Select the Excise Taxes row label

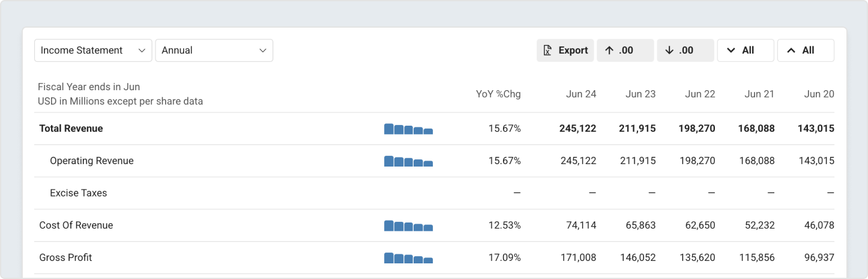[x=79, y=194]
